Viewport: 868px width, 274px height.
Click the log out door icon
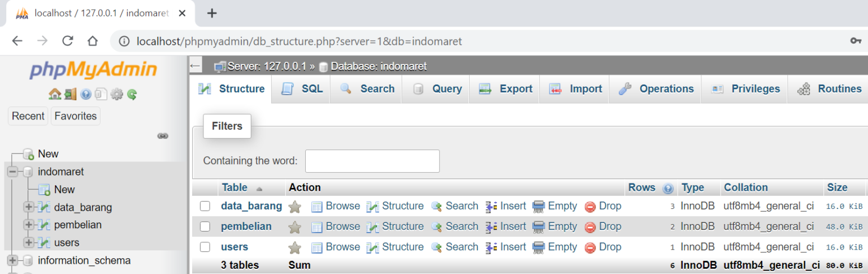[x=70, y=94]
